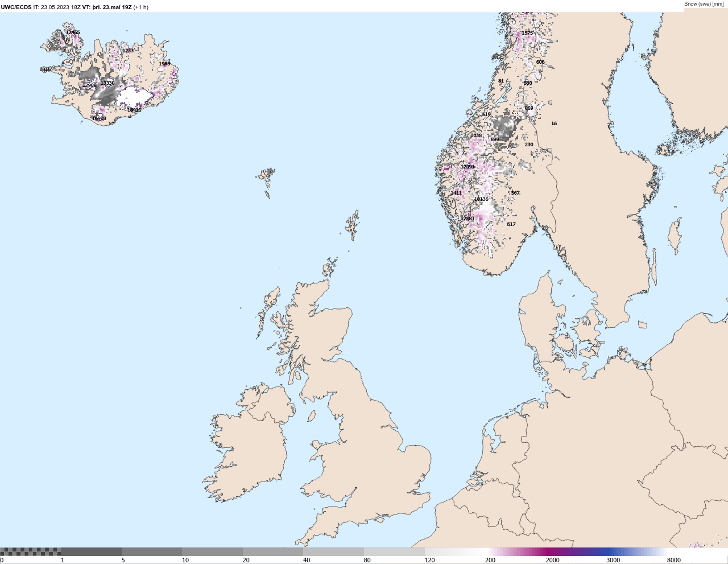Click the light gray legend segment between 40 and 80
Image resolution: width=728 pixels, height=564 pixels.
pos(333,551)
